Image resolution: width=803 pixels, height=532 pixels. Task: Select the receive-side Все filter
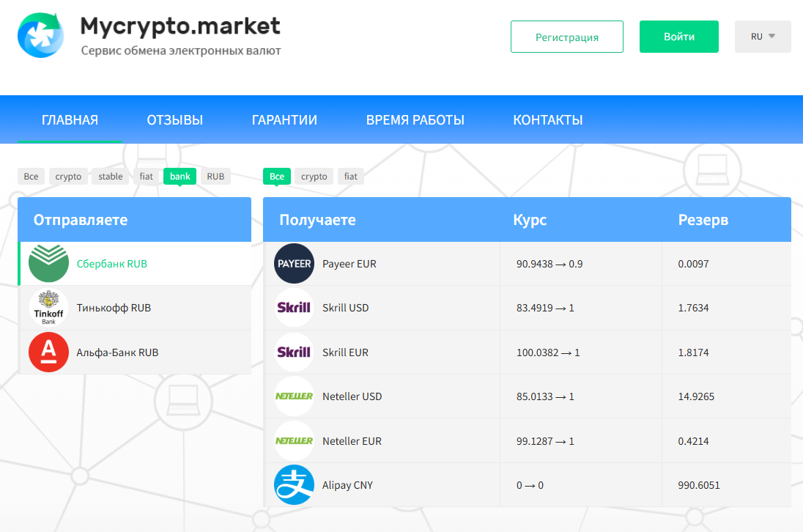click(x=277, y=176)
